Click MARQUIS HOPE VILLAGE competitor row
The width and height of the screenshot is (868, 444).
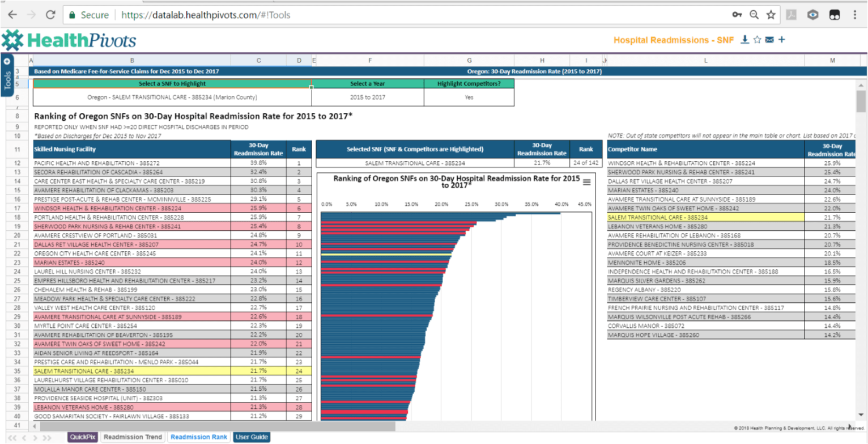[706, 335]
